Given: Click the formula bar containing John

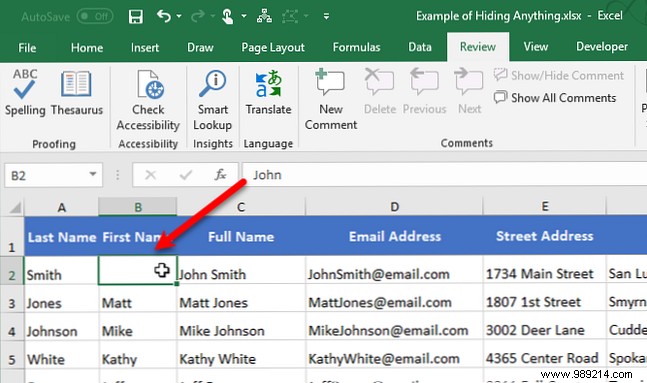Looking at the screenshot, I should (444, 175).
